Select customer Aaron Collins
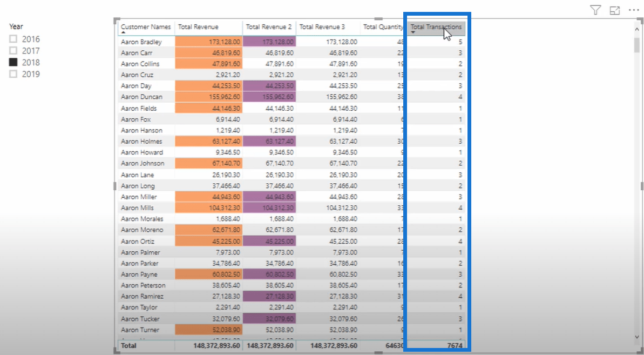 coord(140,64)
